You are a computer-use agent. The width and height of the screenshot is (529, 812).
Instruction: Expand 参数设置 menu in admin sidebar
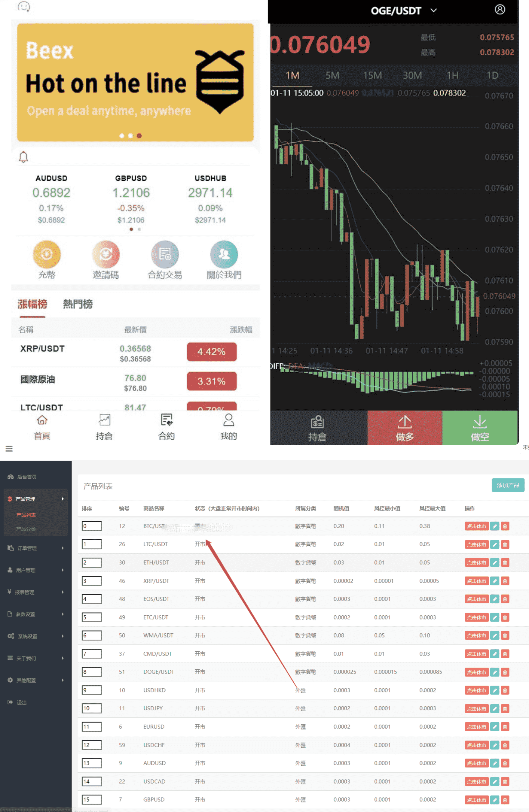point(35,614)
